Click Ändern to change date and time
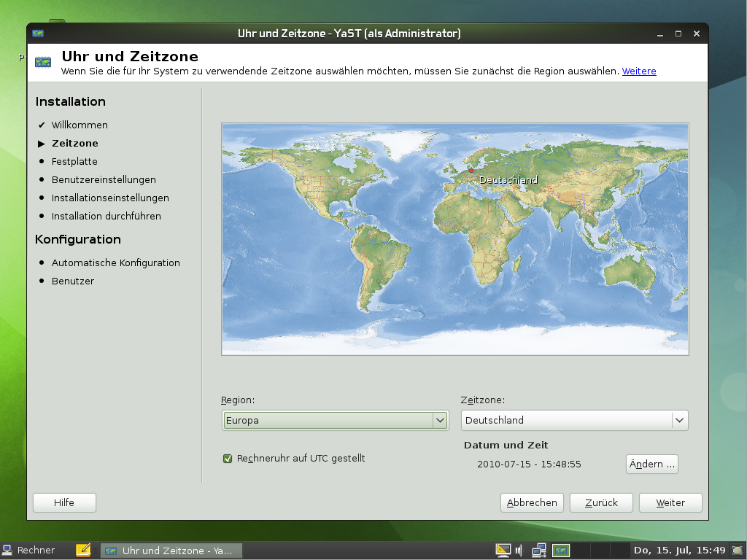 651,464
